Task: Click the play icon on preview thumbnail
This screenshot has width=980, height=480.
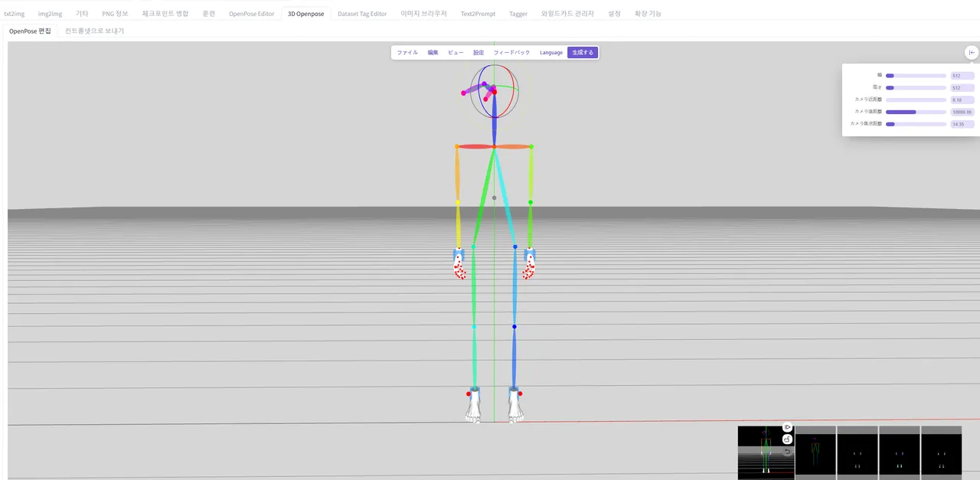Action: (787, 427)
